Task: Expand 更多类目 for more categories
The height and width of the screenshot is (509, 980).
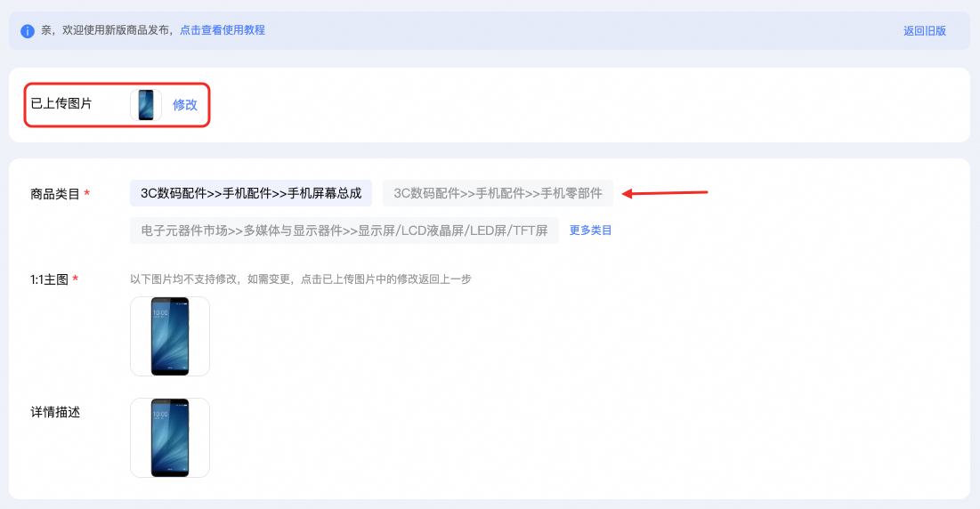Action: (590, 230)
